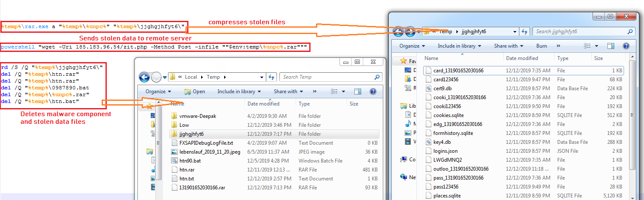Select lebenslauf_2019_11_20.jpeg image icon
This screenshot has height=200, width=644.
tap(174, 152)
